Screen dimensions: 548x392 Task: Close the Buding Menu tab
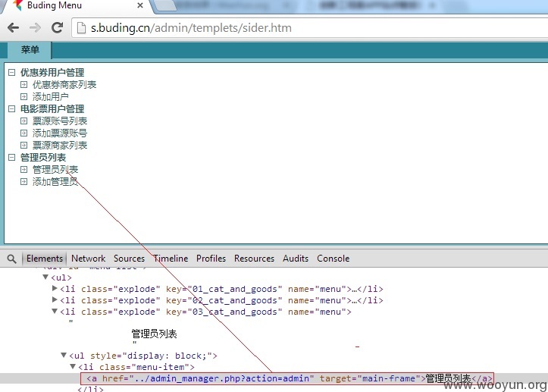coord(139,5)
